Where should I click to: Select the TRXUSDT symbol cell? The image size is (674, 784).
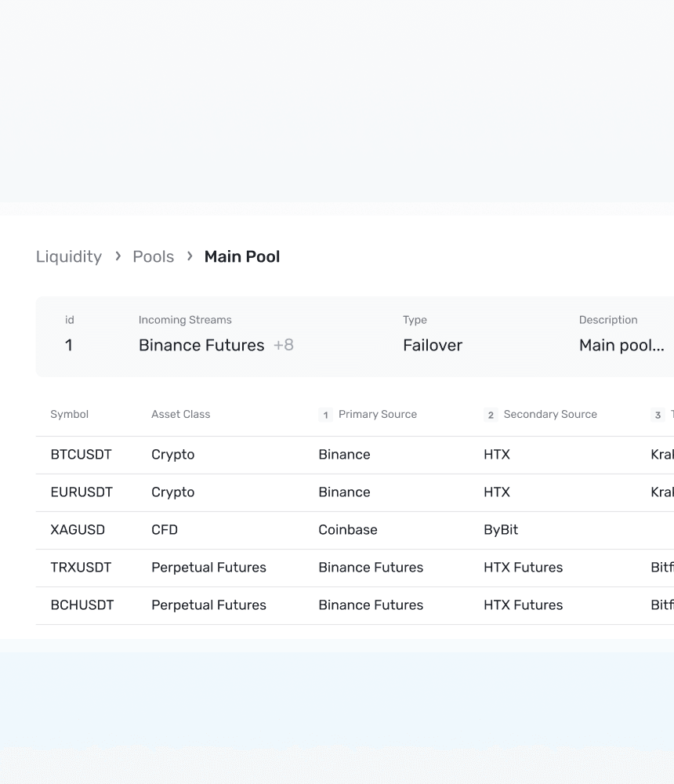(x=81, y=568)
